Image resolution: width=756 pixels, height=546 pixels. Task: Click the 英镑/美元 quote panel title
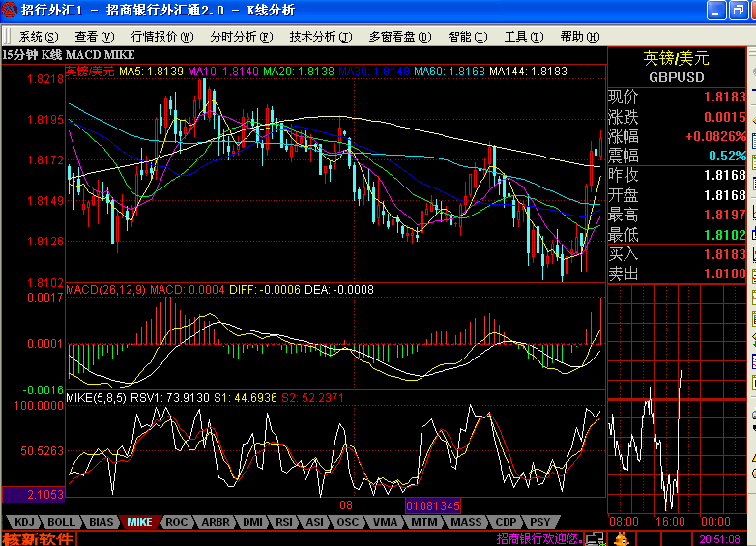click(676, 58)
